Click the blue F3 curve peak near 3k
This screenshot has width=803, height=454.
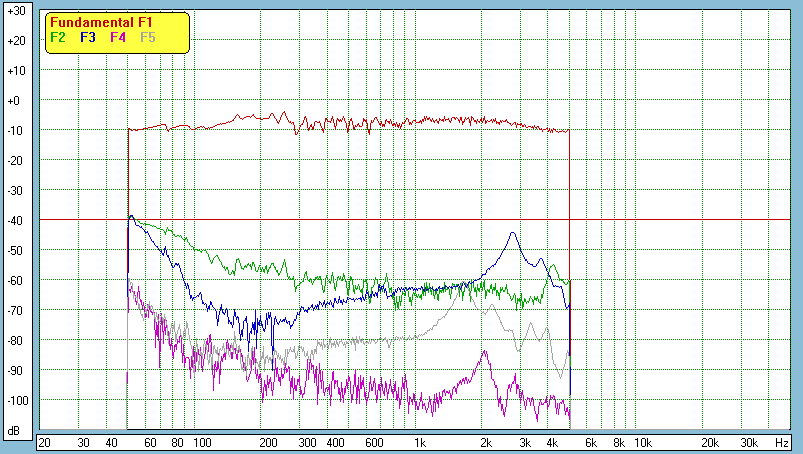click(x=513, y=233)
